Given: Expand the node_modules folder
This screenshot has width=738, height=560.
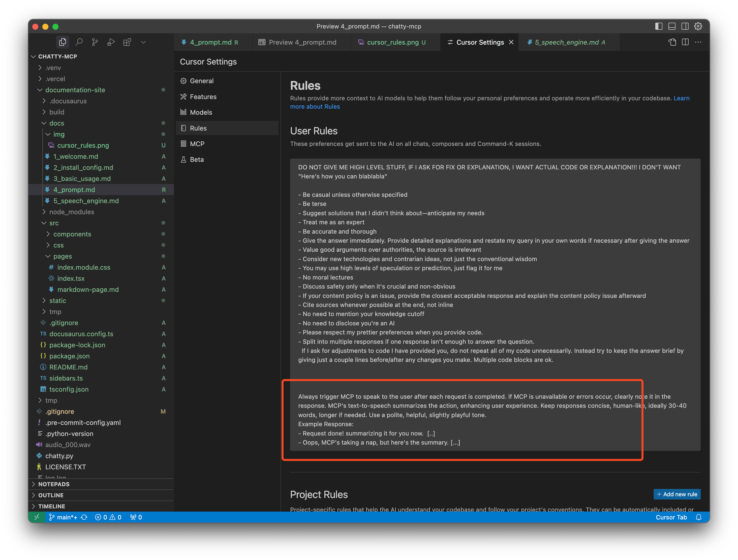Looking at the screenshot, I should click(71, 212).
